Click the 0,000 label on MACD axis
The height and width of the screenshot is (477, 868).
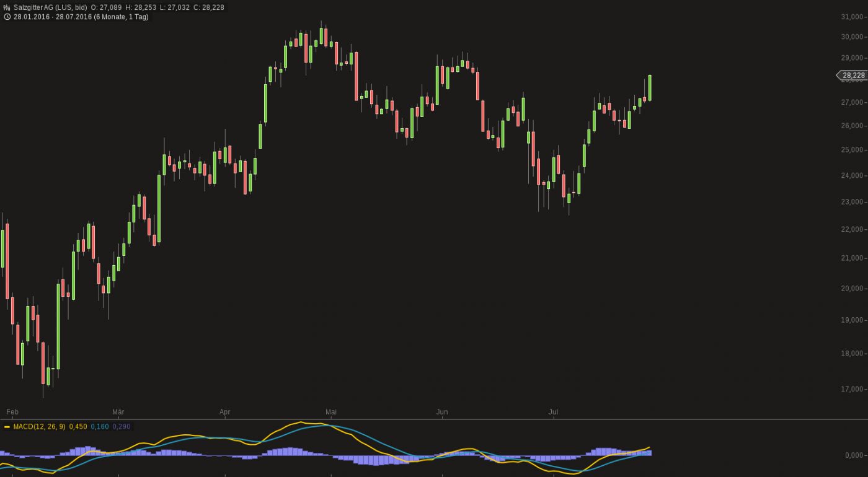tap(856, 455)
